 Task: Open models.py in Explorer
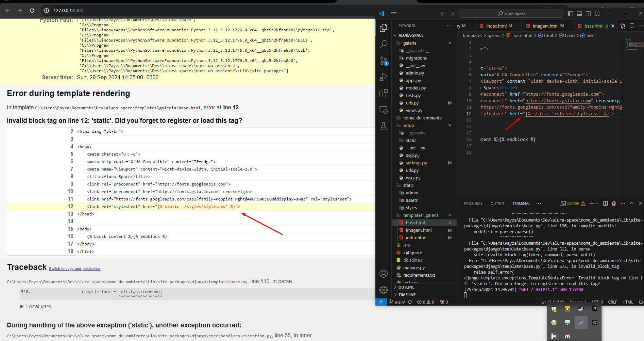(x=424, y=88)
